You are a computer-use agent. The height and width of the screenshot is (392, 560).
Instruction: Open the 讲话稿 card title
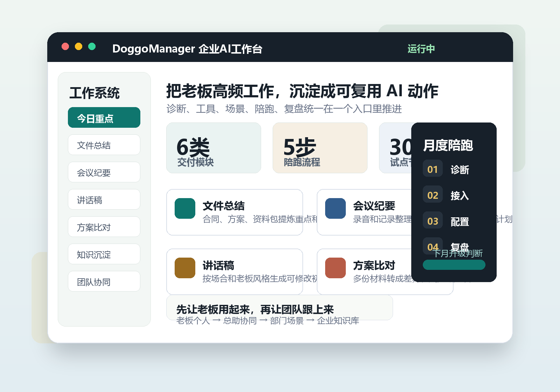tap(218, 265)
